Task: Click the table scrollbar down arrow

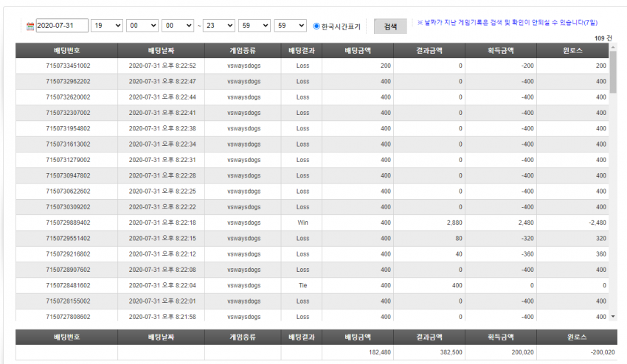Action: [613, 316]
